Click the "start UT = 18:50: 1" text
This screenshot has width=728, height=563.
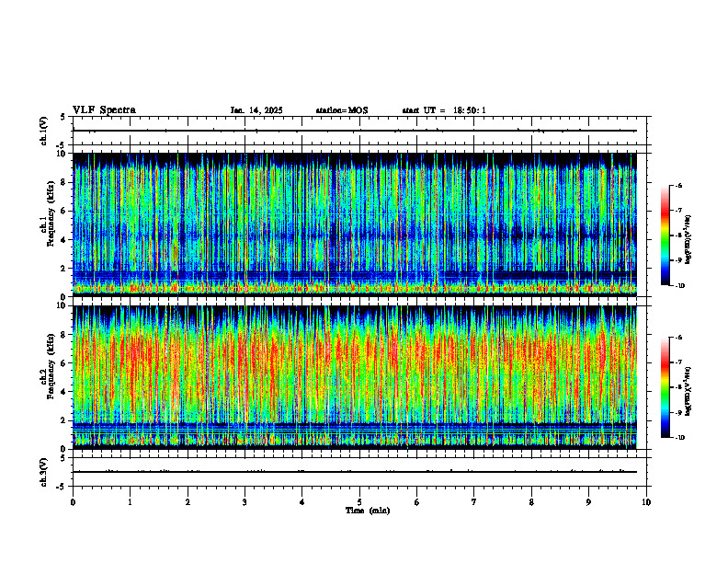point(444,110)
